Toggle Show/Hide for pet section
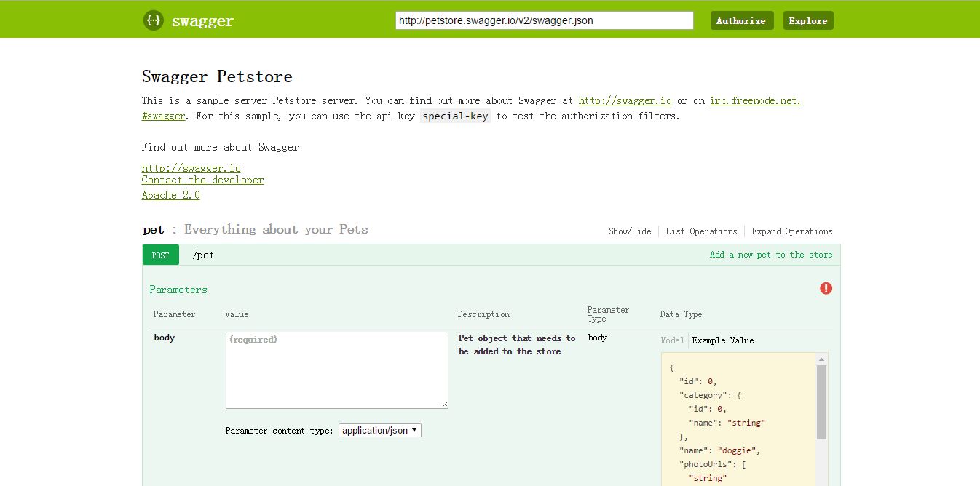This screenshot has height=486, width=980. point(630,231)
